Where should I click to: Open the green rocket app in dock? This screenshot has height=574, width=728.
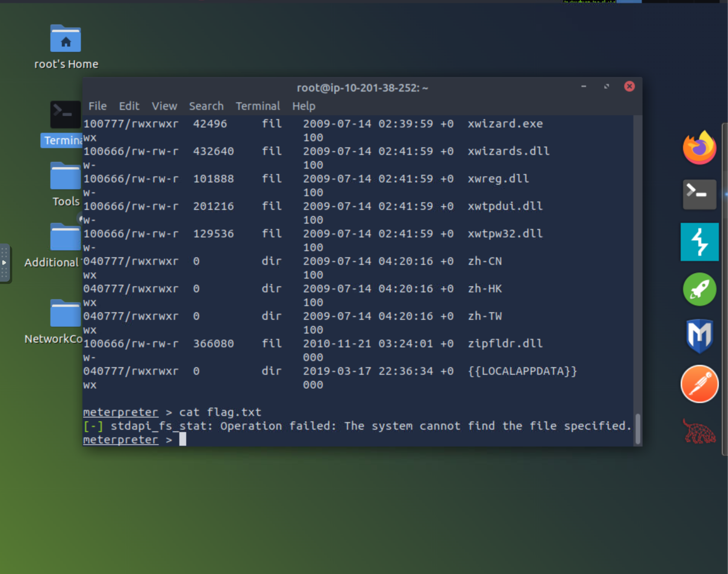click(x=699, y=289)
